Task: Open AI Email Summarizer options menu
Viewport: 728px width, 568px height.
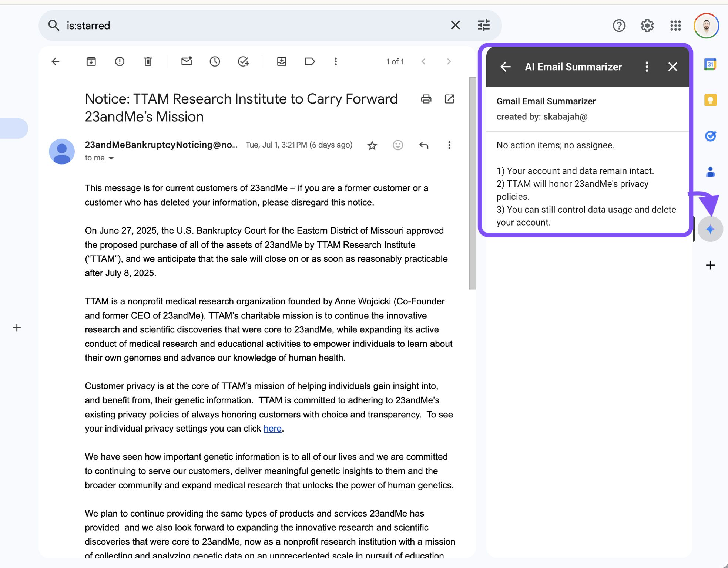Action: [x=647, y=67]
